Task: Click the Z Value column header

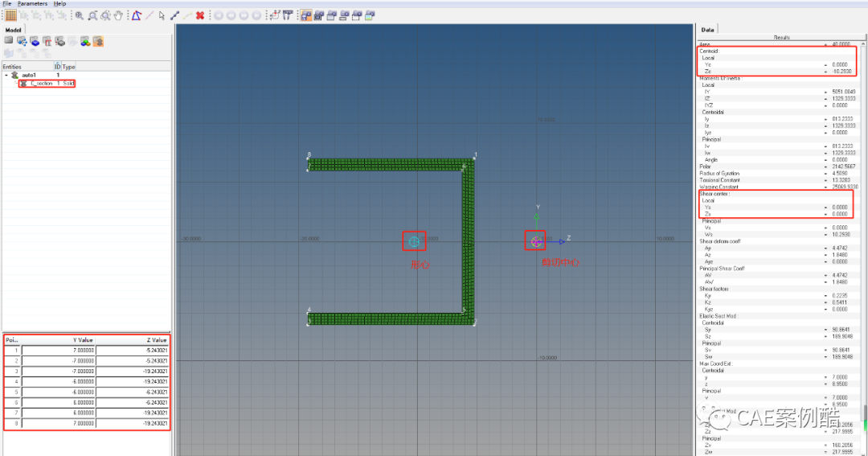Action: (x=133, y=339)
